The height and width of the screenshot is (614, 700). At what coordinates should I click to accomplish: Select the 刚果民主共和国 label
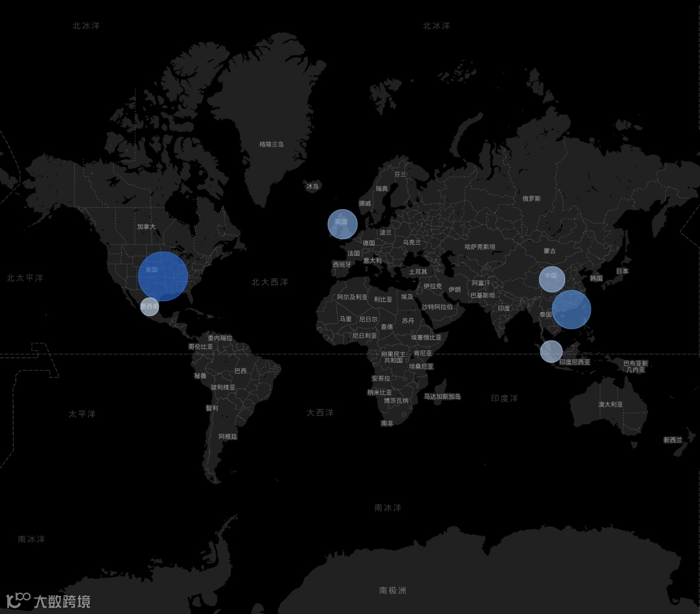click(393, 358)
